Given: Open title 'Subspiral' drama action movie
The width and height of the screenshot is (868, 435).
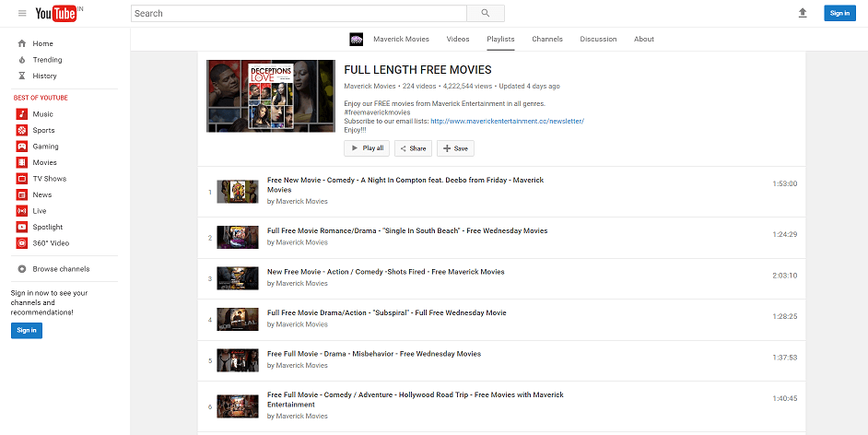Looking at the screenshot, I should (x=386, y=312).
